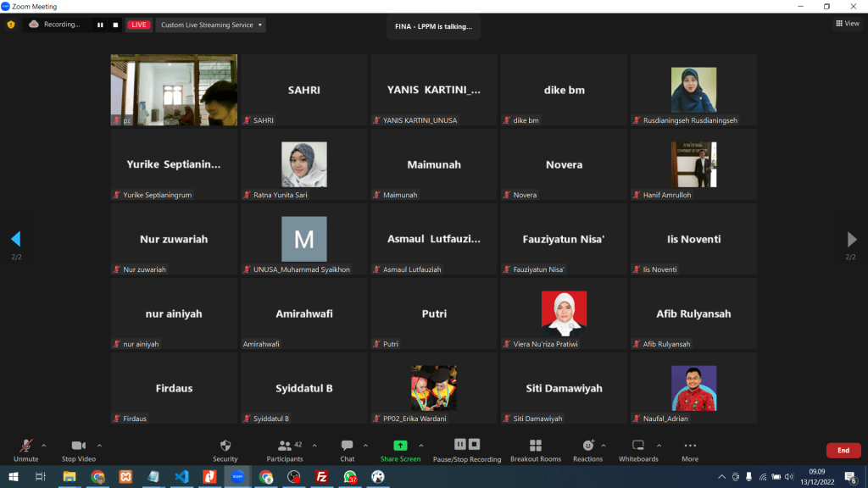The height and width of the screenshot is (488, 868).
Task: Open the More options menu
Action: coord(690,450)
